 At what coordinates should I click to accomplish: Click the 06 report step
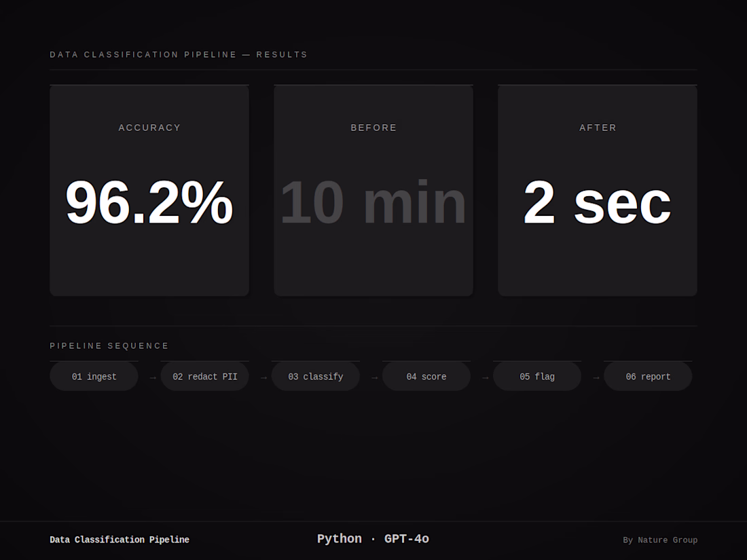(647, 377)
